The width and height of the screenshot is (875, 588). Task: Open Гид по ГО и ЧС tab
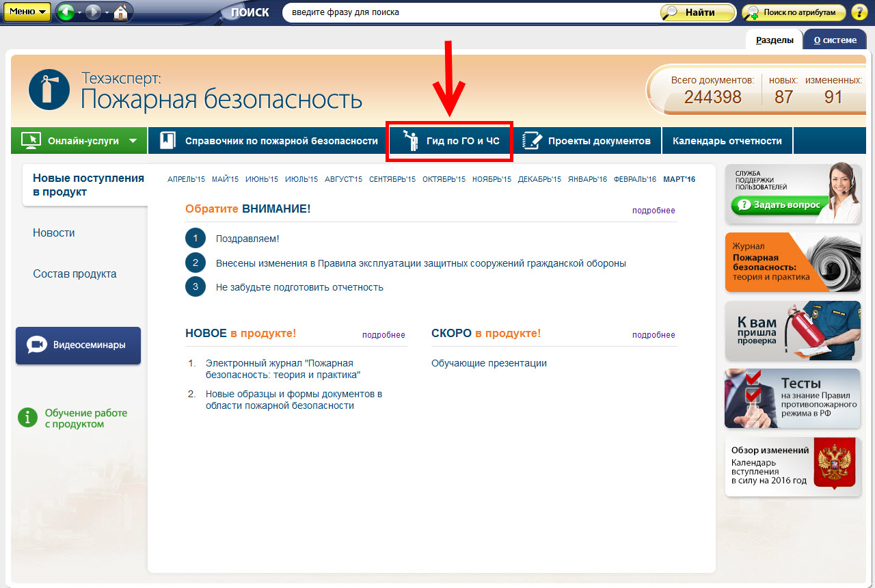(450, 142)
